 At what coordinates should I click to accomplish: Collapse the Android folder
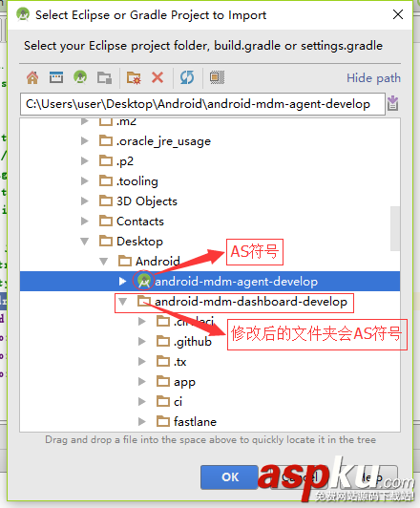click(104, 262)
